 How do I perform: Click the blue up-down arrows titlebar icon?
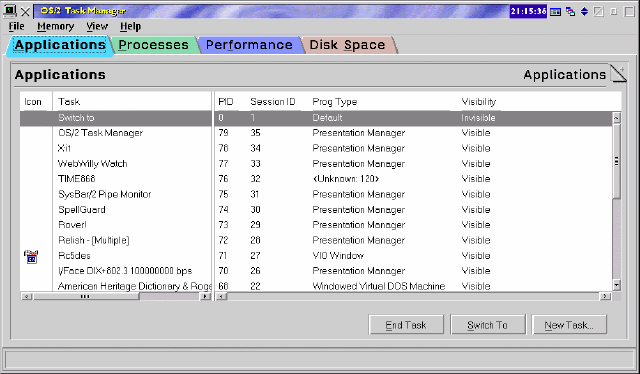584,11
